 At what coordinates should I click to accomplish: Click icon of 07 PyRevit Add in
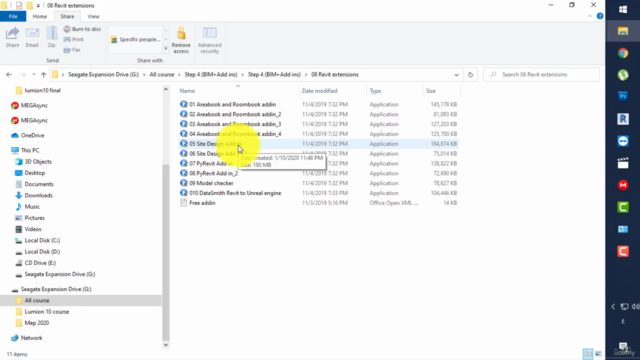[x=184, y=163]
